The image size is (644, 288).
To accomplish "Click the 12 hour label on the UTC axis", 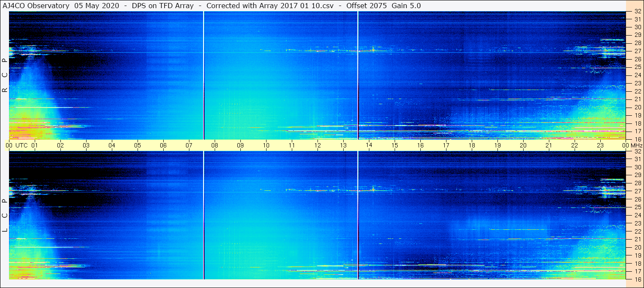I will click(318, 145).
